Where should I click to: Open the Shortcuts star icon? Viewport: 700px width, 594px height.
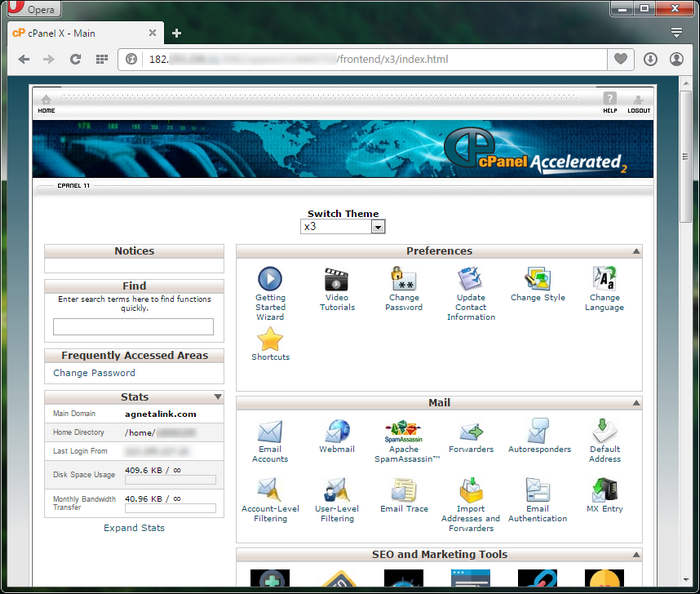point(270,339)
